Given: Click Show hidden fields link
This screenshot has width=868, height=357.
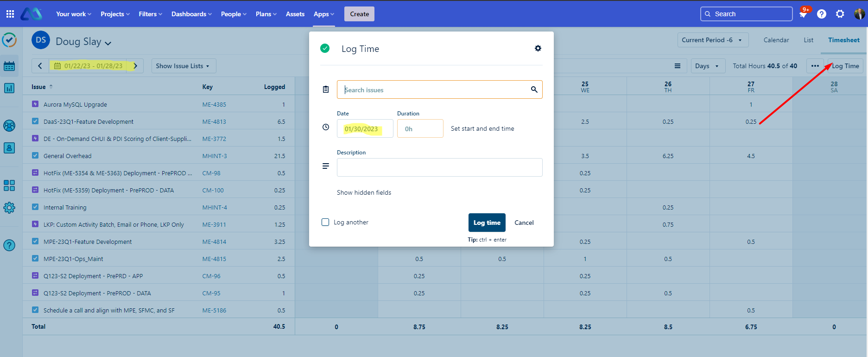Looking at the screenshot, I should coord(364,192).
